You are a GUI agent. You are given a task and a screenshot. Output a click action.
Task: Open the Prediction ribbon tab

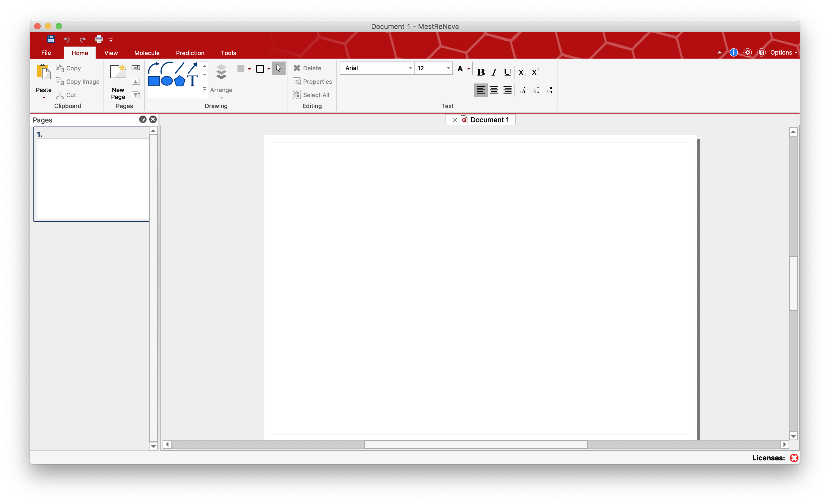[190, 53]
